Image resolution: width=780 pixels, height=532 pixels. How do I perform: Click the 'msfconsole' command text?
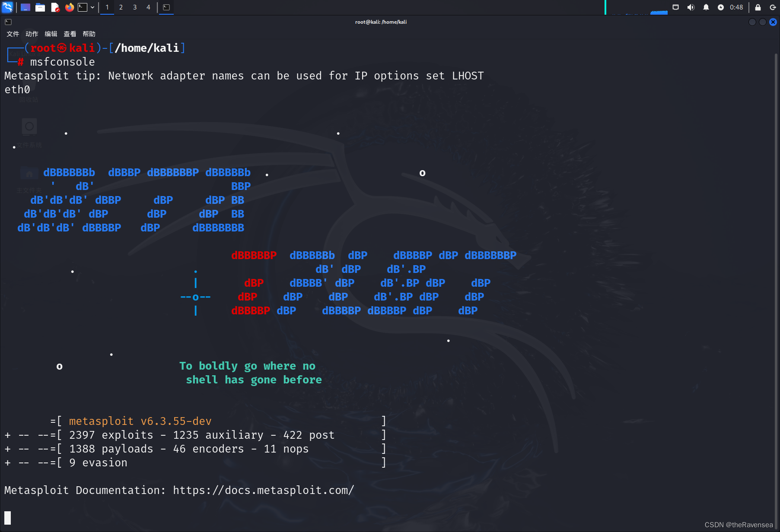[x=63, y=62]
